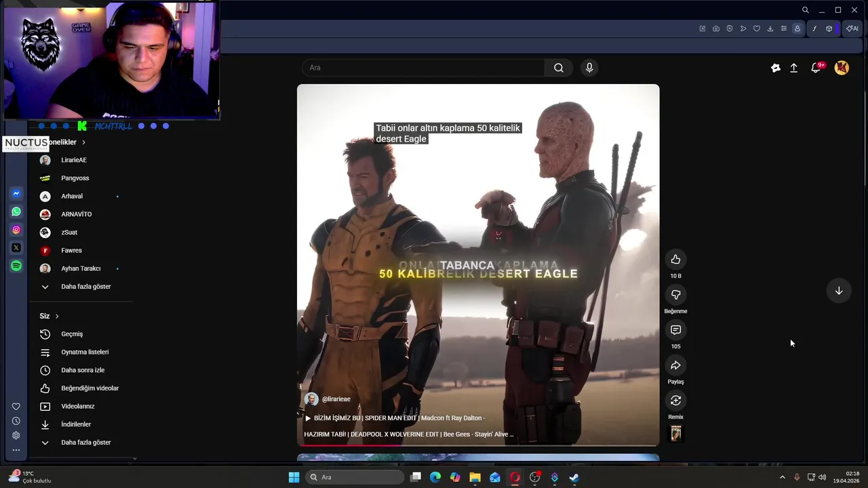Open Opera sidebar heart bookmarks icon
868x488 pixels.
(16, 407)
